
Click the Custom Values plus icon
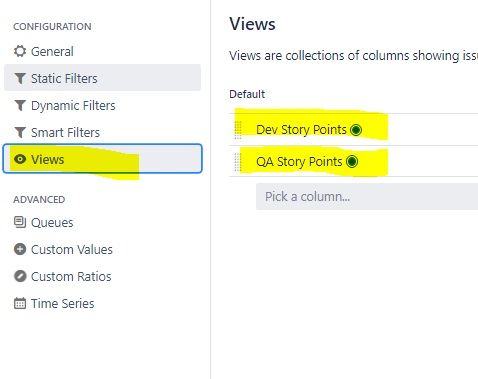point(20,249)
